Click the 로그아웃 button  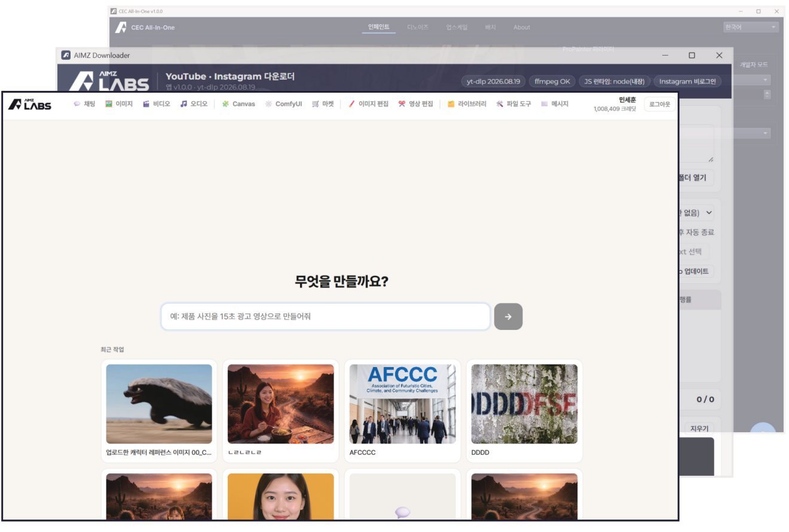[660, 104]
